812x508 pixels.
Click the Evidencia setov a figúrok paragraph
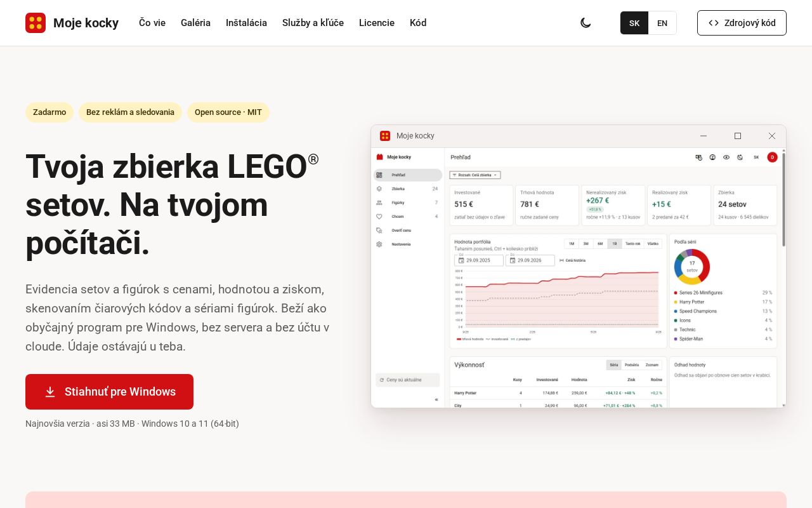pos(178,318)
